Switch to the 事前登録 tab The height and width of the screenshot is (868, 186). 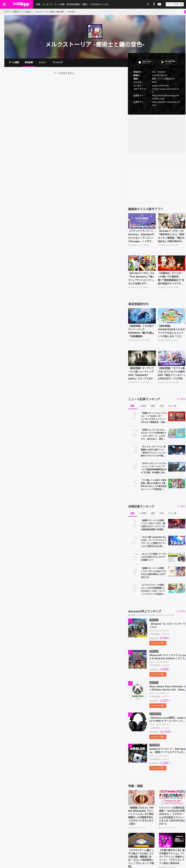tap(29, 62)
